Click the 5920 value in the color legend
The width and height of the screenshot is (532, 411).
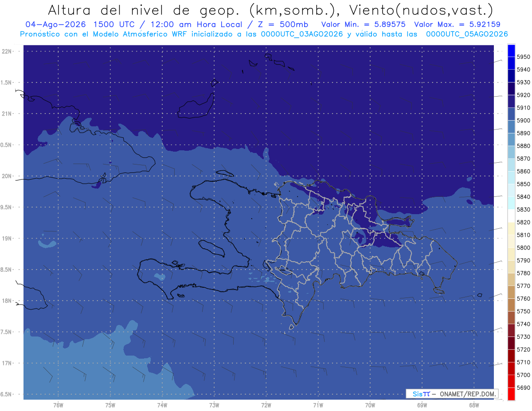(x=524, y=95)
